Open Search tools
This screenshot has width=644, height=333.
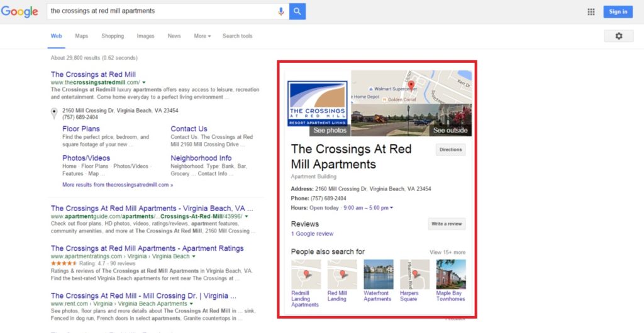[x=237, y=36]
